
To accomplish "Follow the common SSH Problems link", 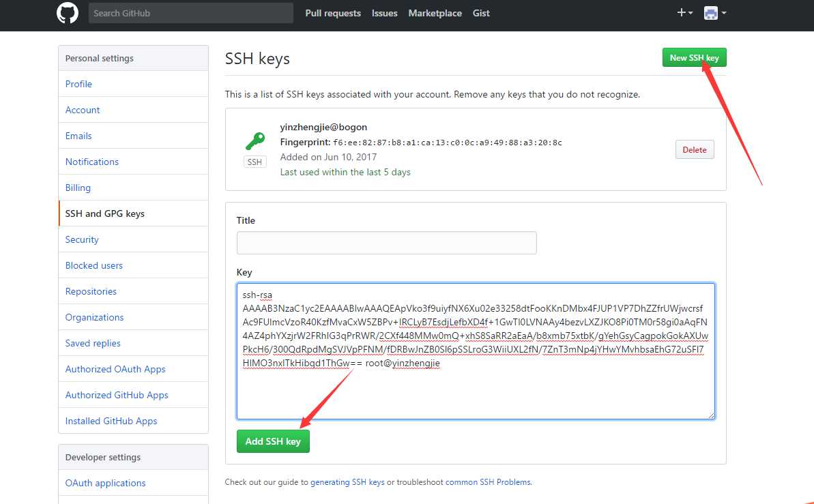I will [x=488, y=482].
